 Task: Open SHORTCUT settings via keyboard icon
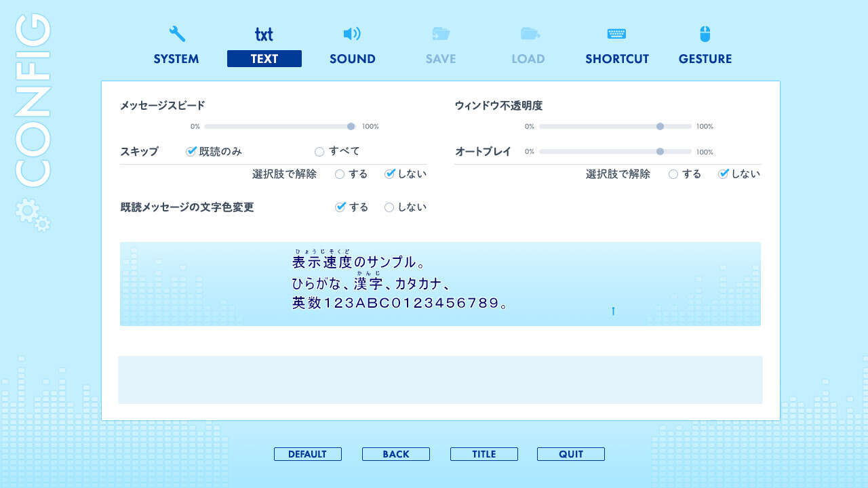pyautogui.click(x=616, y=33)
